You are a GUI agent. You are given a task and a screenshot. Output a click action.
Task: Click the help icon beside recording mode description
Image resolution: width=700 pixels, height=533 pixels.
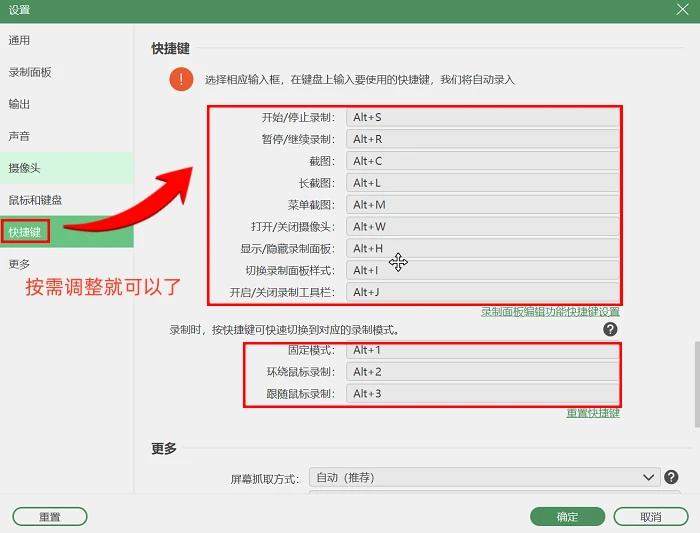(x=610, y=329)
